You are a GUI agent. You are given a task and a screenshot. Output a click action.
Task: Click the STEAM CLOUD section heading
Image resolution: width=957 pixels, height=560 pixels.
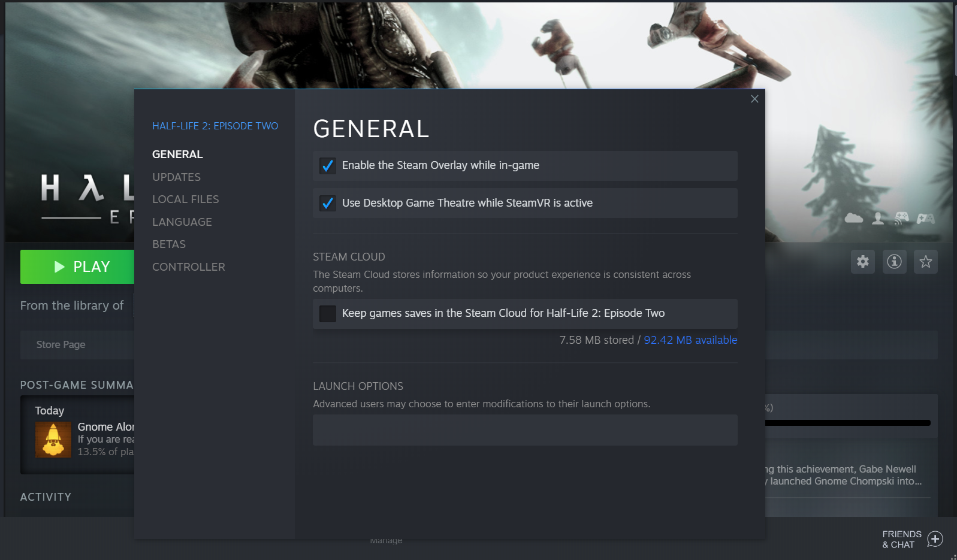click(349, 257)
